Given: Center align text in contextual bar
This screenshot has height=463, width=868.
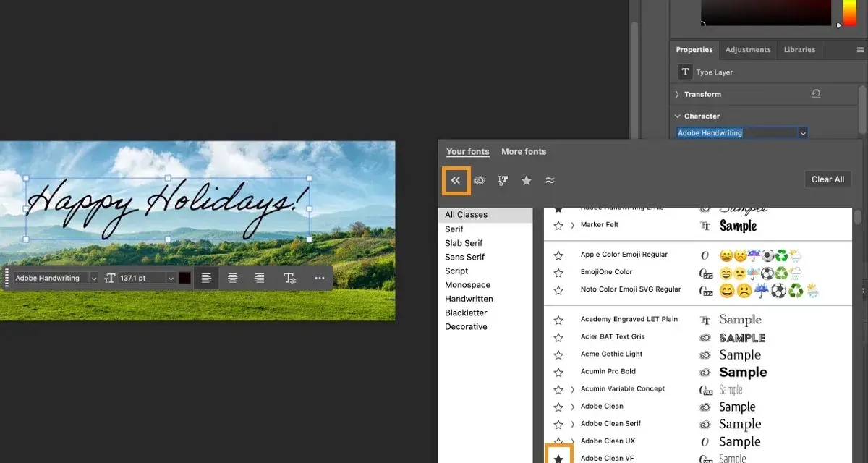Looking at the screenshot, I should (232, 278).
